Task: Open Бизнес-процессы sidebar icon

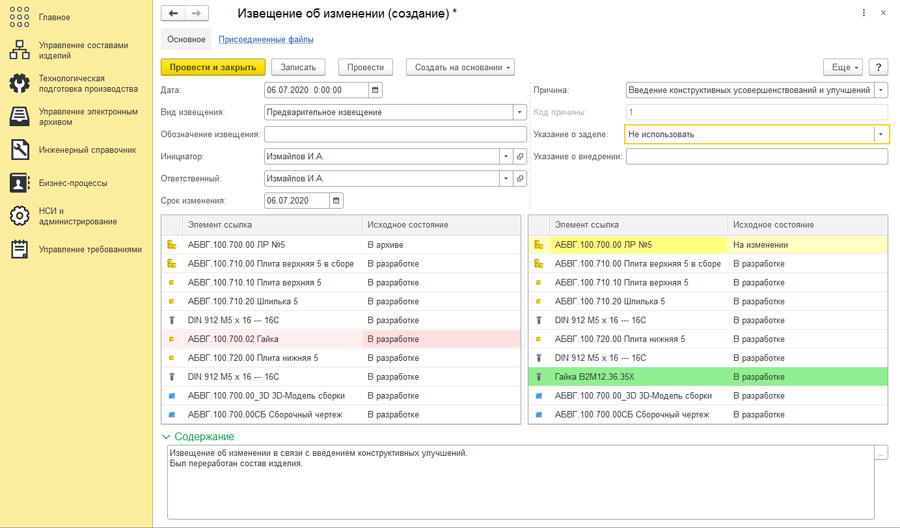Action: pyautogui.click(x=19, y=183)
